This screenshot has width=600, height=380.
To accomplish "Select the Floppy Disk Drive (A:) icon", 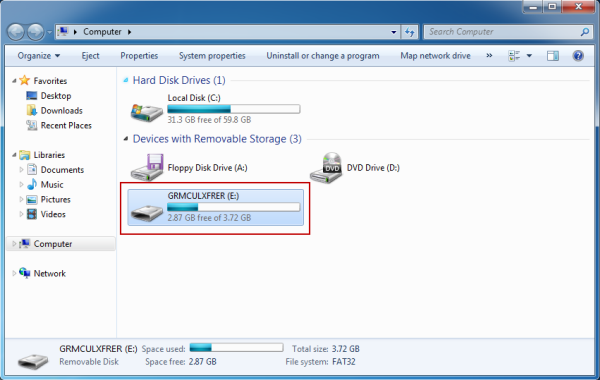I will point(147,168).
